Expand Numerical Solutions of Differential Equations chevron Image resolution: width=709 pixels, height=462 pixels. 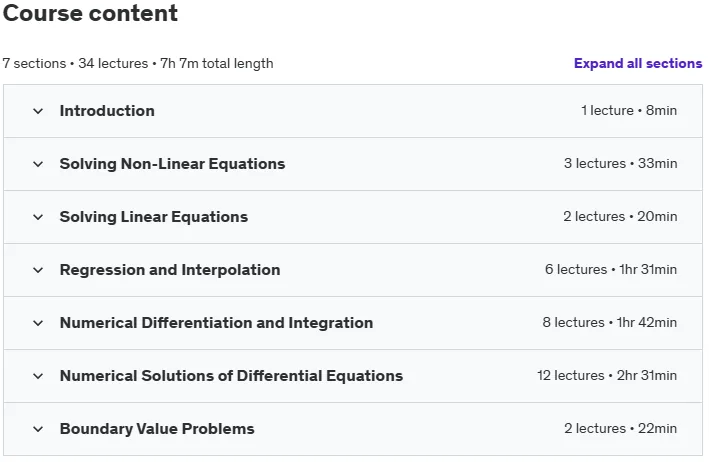(x=38, y=376)
